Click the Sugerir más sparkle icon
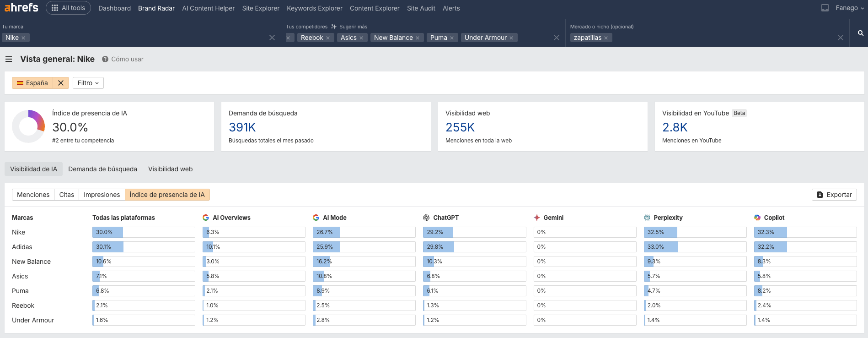This screenshot has width=868, height=338. pyautogui.click(x=334, y=27)
